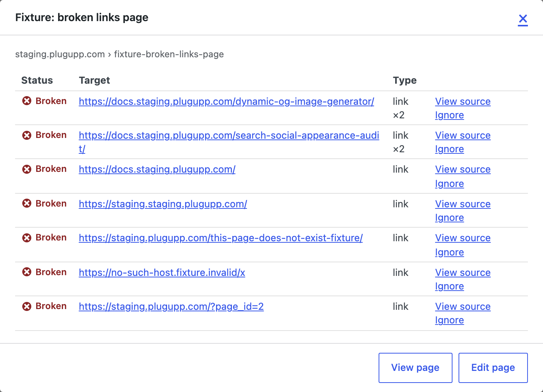Click Broken icon for ?page_id=2 row
Screen dimensions: 543x392
coord(27,306)
